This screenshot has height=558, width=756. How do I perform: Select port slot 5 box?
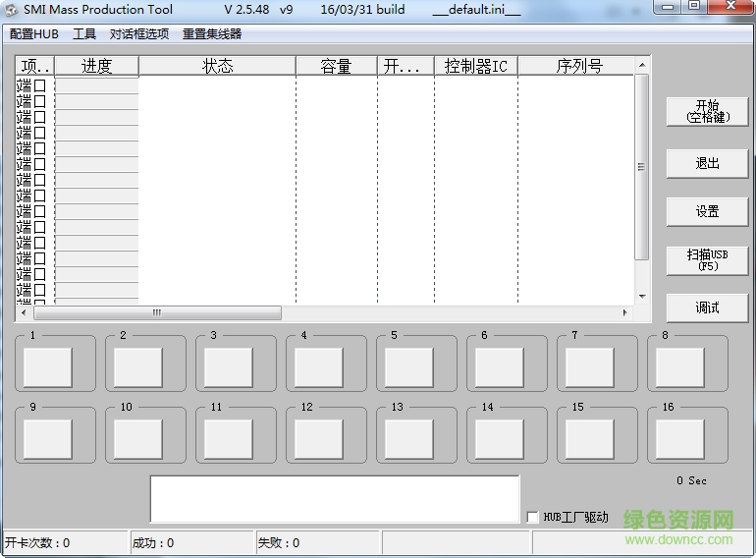(408, 367)
